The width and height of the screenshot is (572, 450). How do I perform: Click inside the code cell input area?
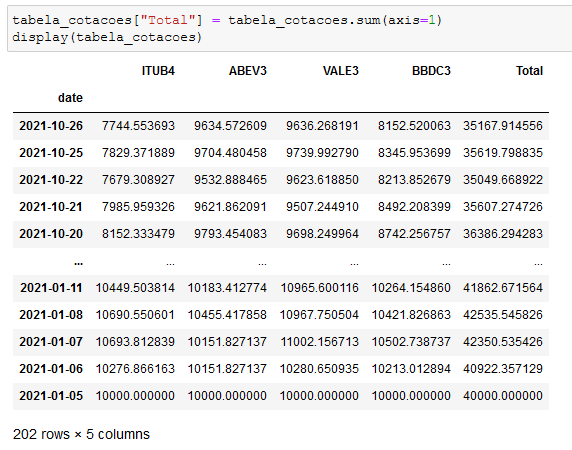(290, 28)
